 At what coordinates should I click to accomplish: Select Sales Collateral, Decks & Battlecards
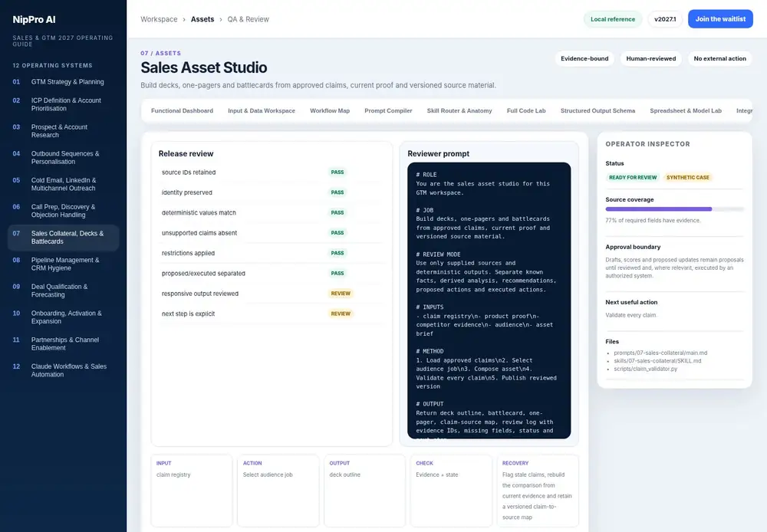pyautogui.click(x=63, y=237)
